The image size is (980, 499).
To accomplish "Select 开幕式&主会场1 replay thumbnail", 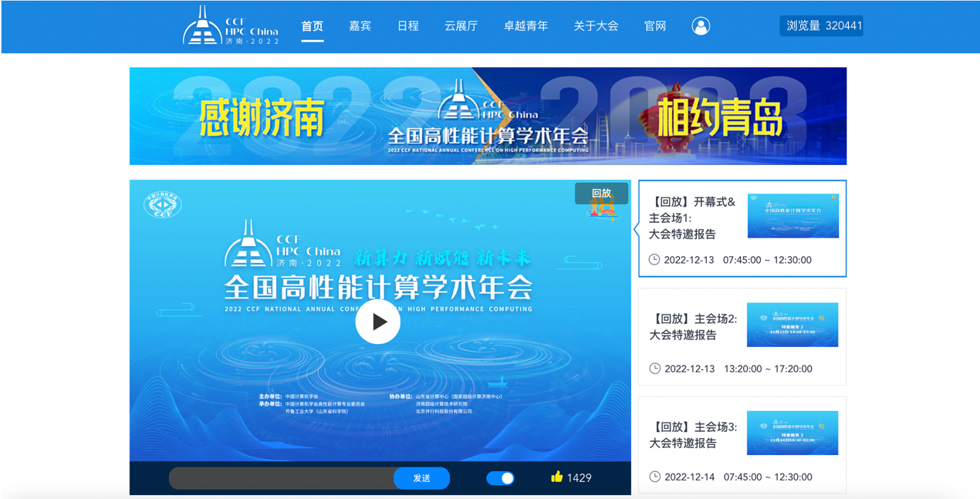I will click(792, 216).
